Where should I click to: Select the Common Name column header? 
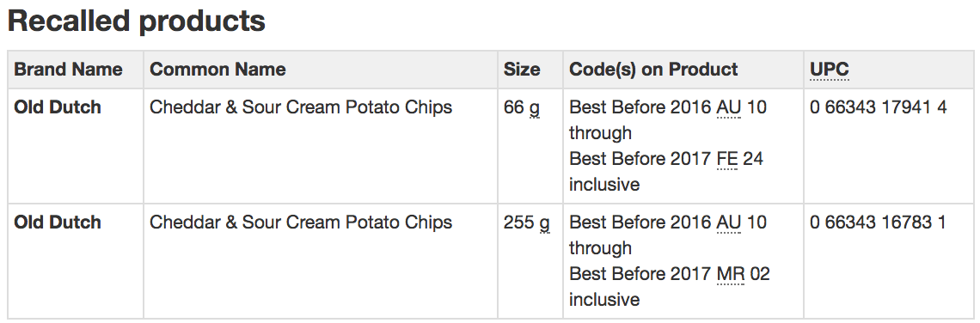pyautogui.click(x=217, y=70)
